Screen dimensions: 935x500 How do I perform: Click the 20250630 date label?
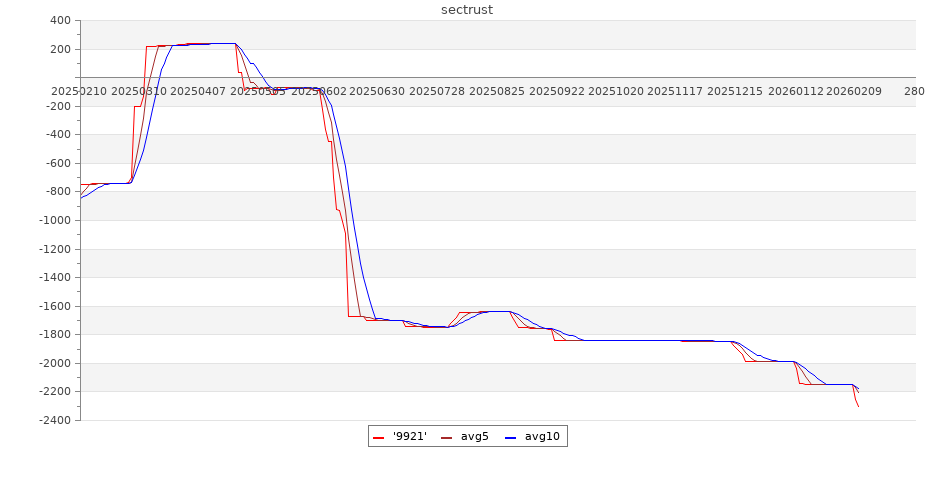pos(377,91)
